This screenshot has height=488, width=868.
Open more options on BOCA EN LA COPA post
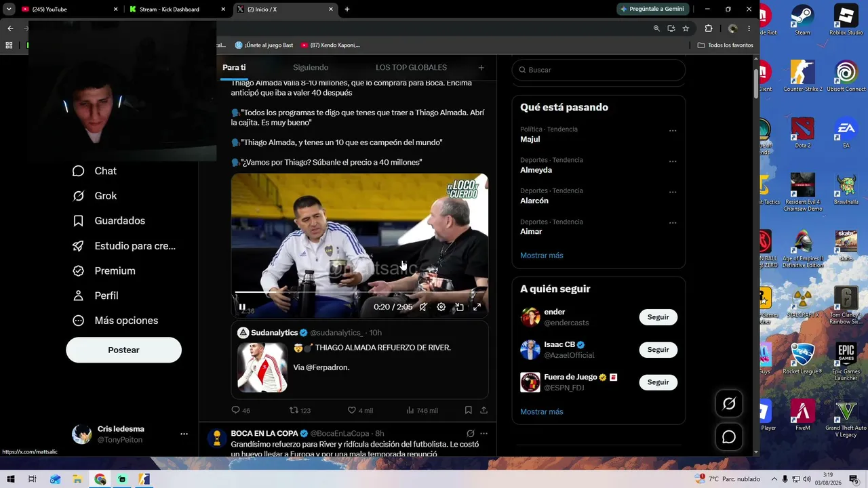(484, 434)
